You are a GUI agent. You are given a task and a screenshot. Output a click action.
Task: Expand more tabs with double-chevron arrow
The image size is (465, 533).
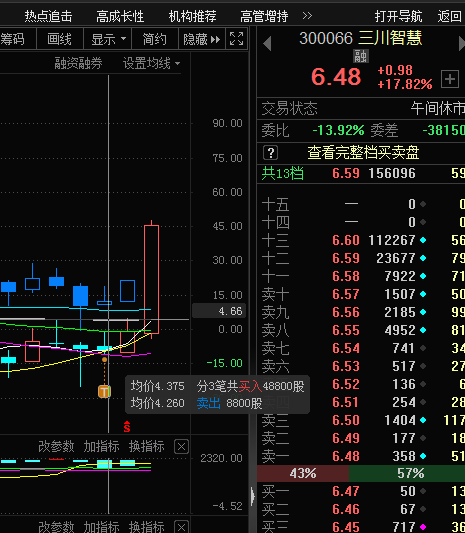click(307, 16)
